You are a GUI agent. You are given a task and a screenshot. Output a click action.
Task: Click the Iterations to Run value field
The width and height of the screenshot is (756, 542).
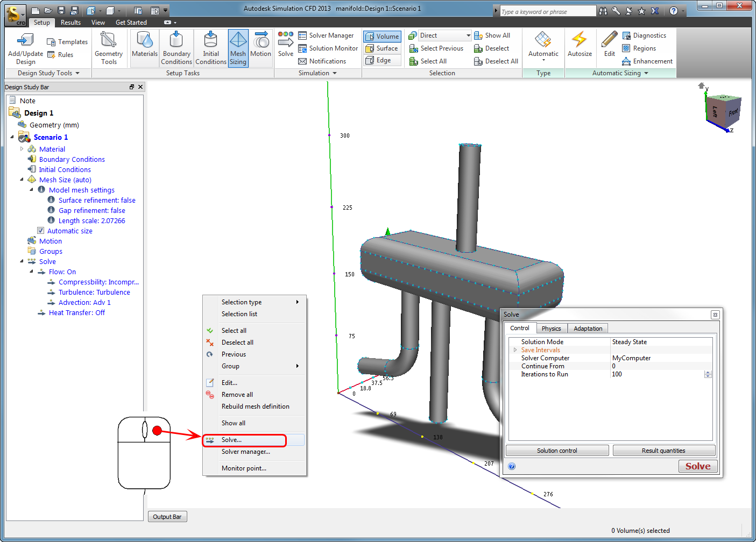pyautogui.click(x=657, y=374)
